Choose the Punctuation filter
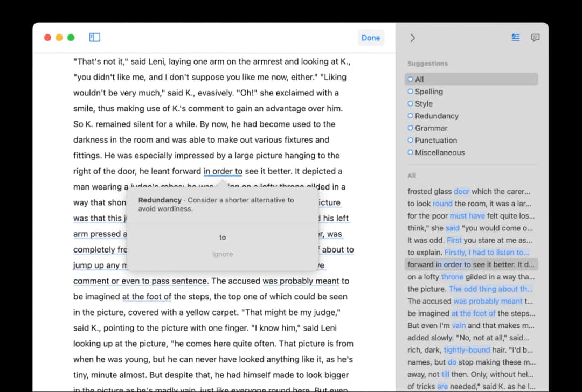582x392 pixels. point(435,141)
